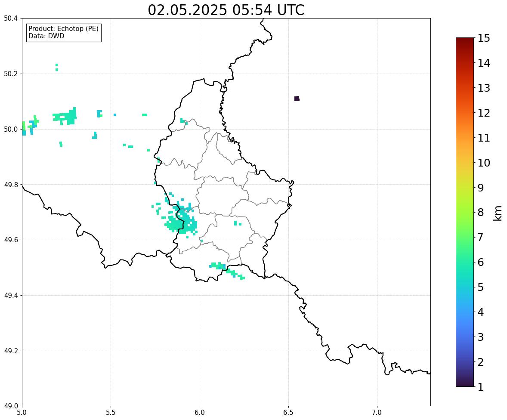Viewport: 507px width, 420px height.
Task: Click the colorbar tick value 1
Action: 480,387
